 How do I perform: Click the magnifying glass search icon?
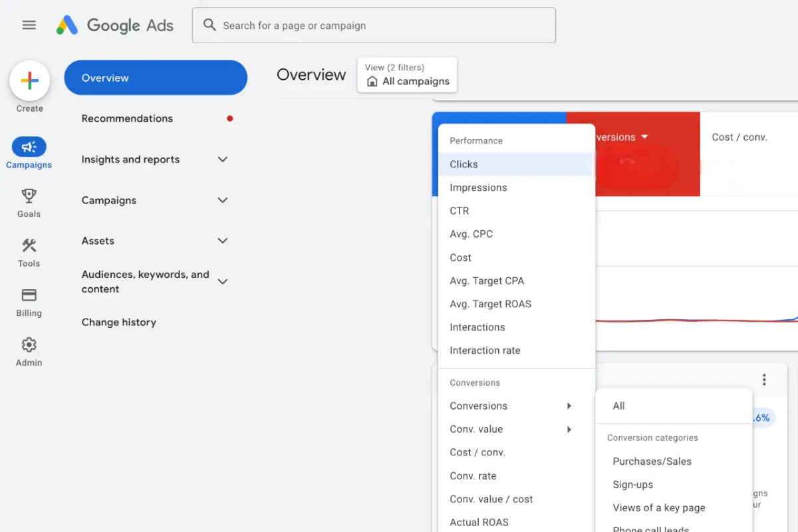point(209,25)
